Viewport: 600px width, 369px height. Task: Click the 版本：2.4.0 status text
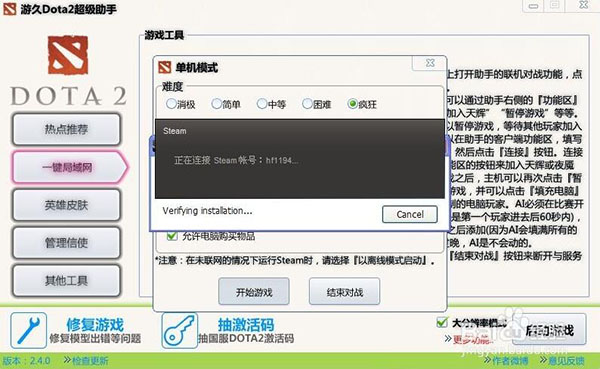click(26, 361)
